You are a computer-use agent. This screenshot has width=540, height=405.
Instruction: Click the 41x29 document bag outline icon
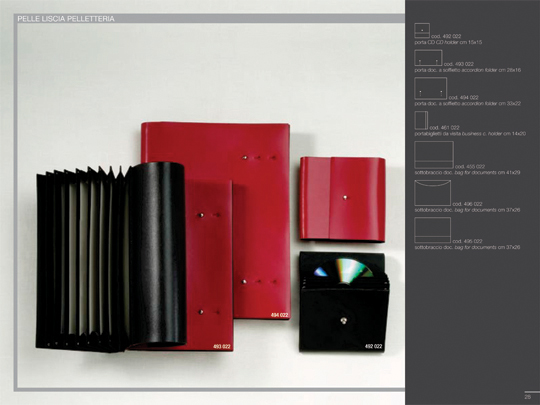pos(434,155)
